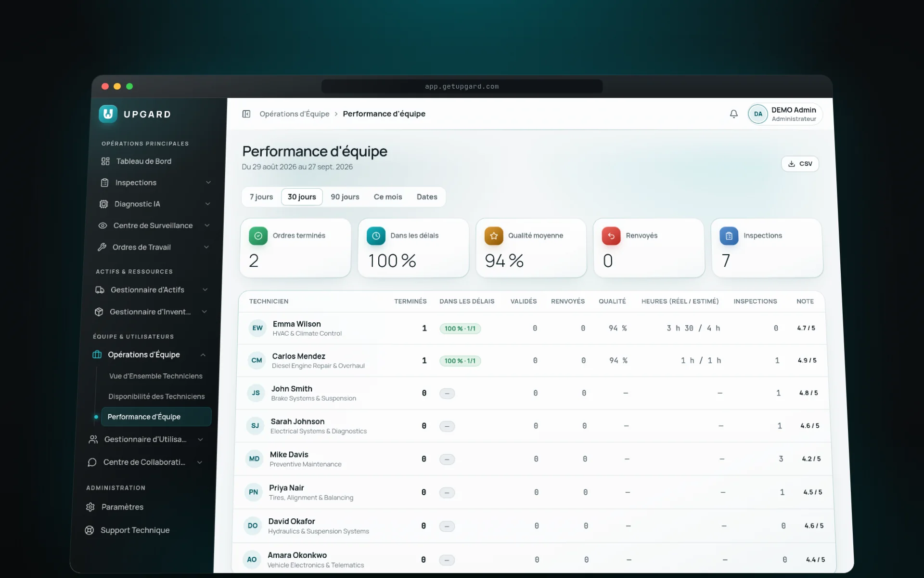Click the DA user avatar
The image size is (924, 578).
(758, 114)
